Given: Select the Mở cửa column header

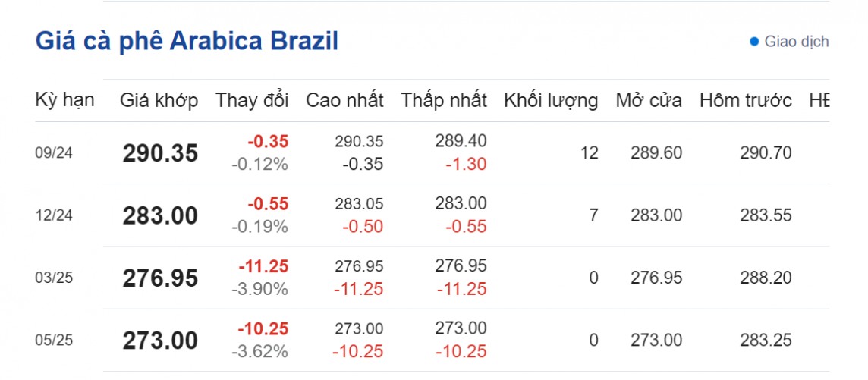Looking at the screenshot, I should 649,100.
